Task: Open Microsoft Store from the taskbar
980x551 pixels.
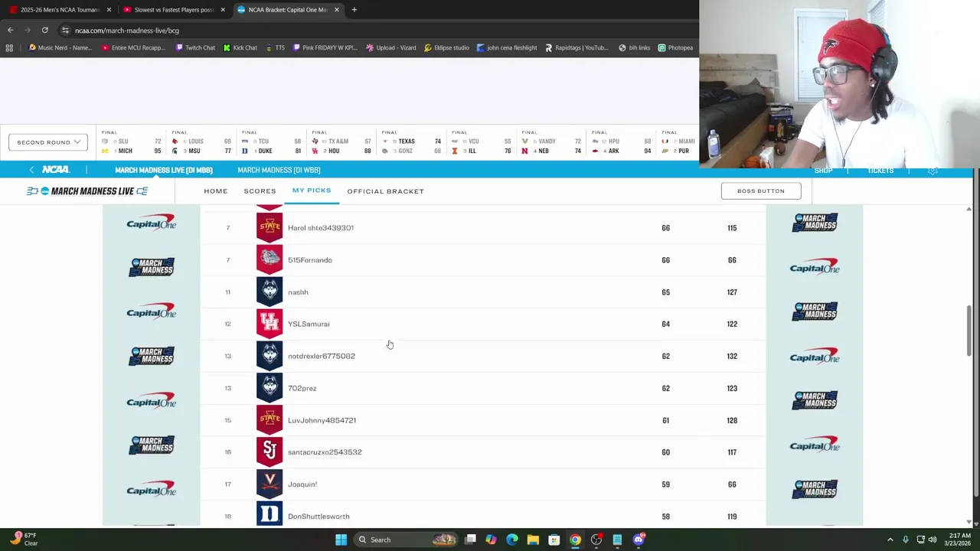Action: coord(554,540)
